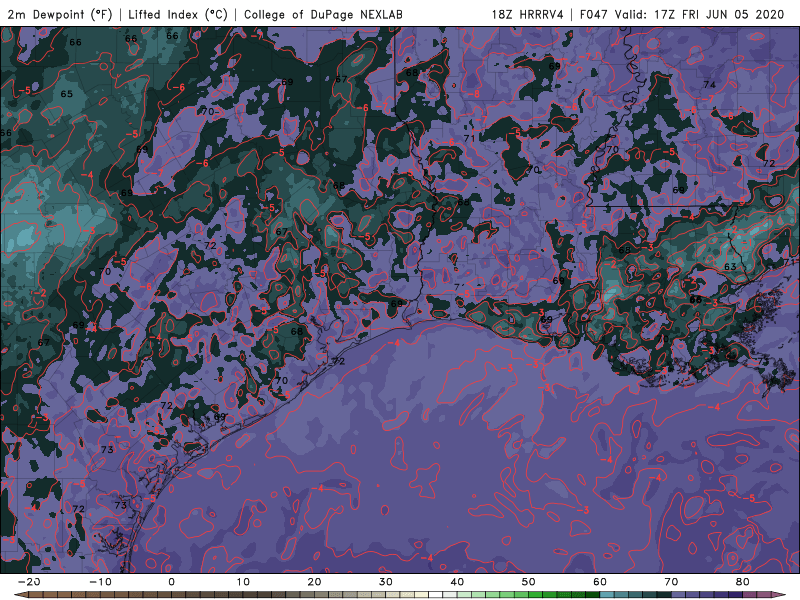The width and height of the screenshot is (800, 600).
Task: Click the "74" dewpoint value on the map
Action: coord(709,85)
